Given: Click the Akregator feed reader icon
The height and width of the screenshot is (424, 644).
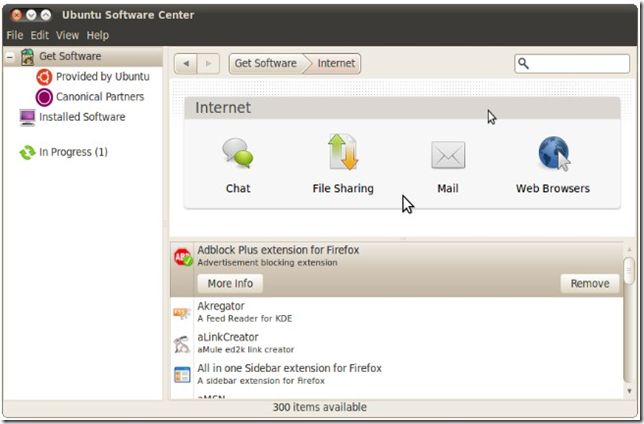Looking at the screenshot, I should click(182, 313).
